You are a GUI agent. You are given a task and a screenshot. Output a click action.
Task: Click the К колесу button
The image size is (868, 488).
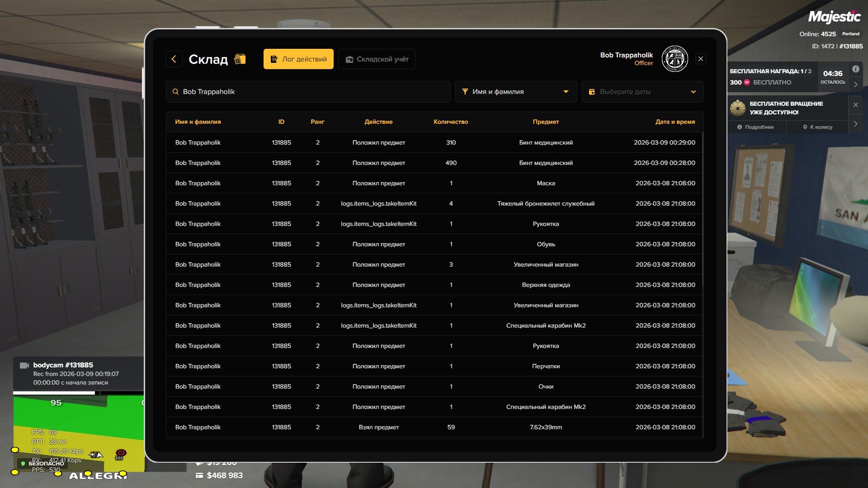pyautogui.click(x=817, y=127)
